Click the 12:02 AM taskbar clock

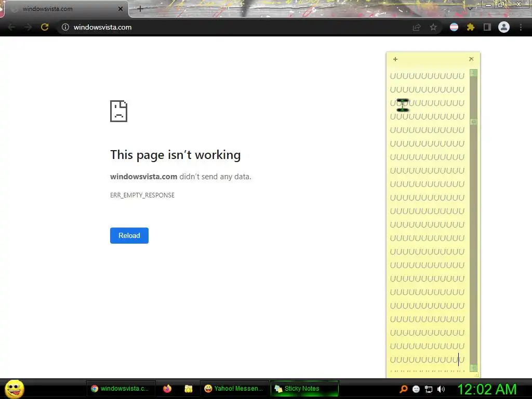pos(487,389)
